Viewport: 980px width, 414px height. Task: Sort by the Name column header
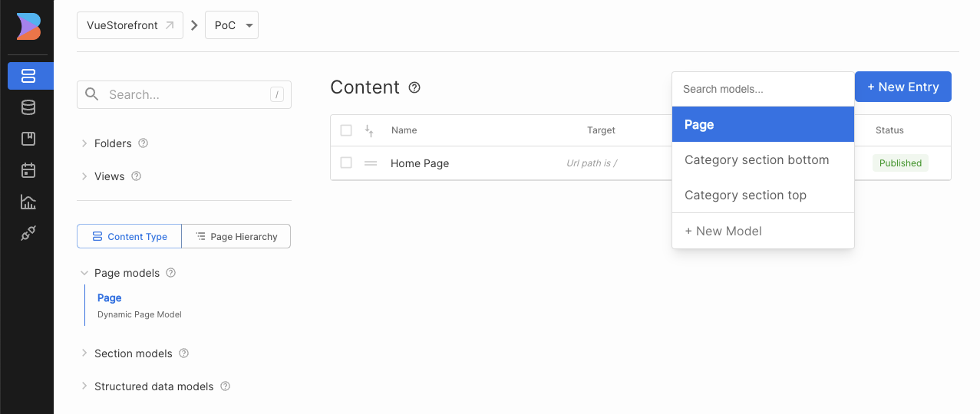[404, 130]
